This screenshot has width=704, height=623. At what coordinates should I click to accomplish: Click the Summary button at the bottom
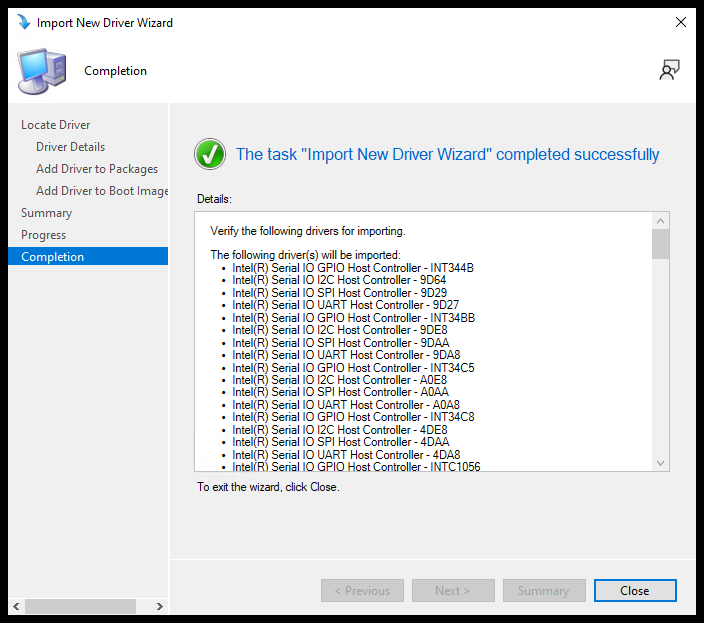(x=544, y=591)
